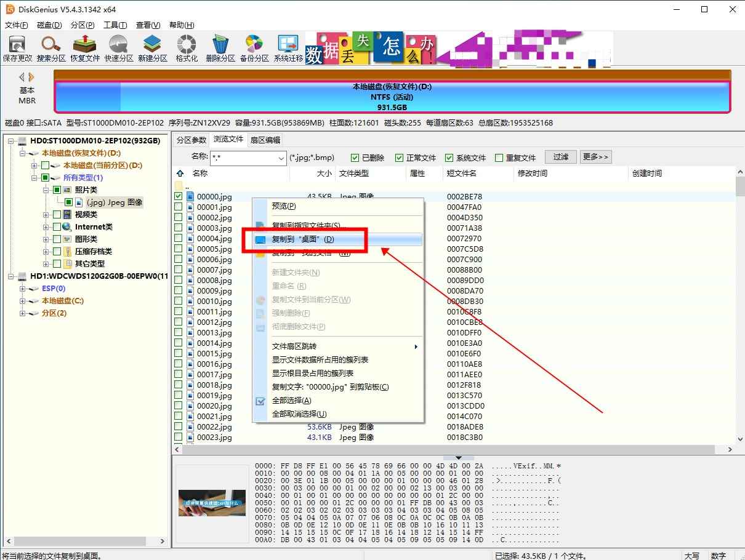Open the file name filter dropdown
The width and height of the screenshot is (745, 560).
click(281, 158)
